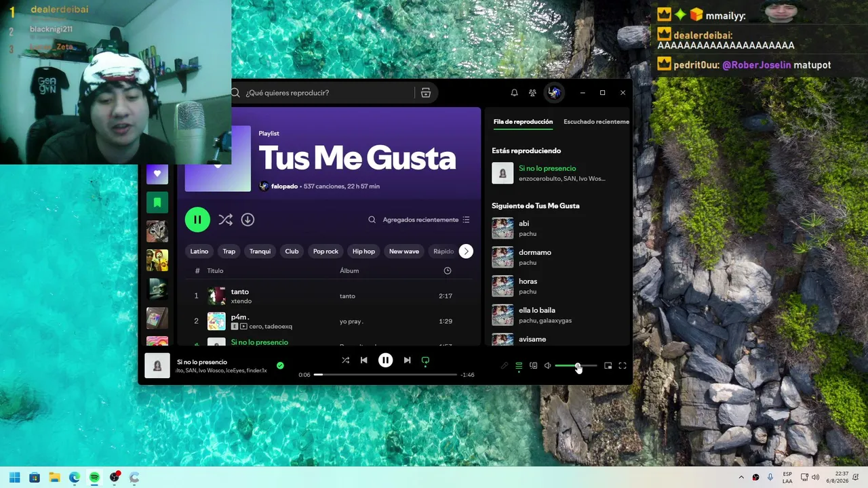Viewport: 868px width, 488px height.
Task: Sort by the Álbum column header
Action: pyautogui.click(x=349, y=270)
